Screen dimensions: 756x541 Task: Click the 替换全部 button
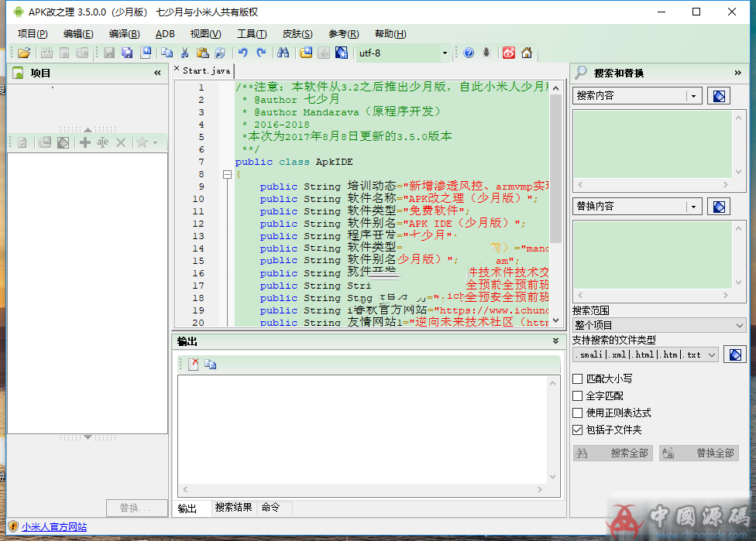click(699, 453)
